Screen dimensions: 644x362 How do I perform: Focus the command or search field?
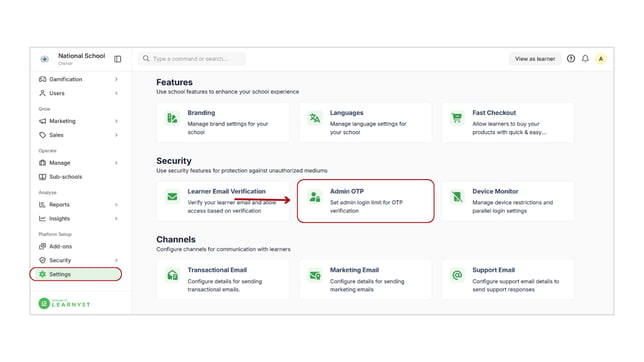[192, 59]
